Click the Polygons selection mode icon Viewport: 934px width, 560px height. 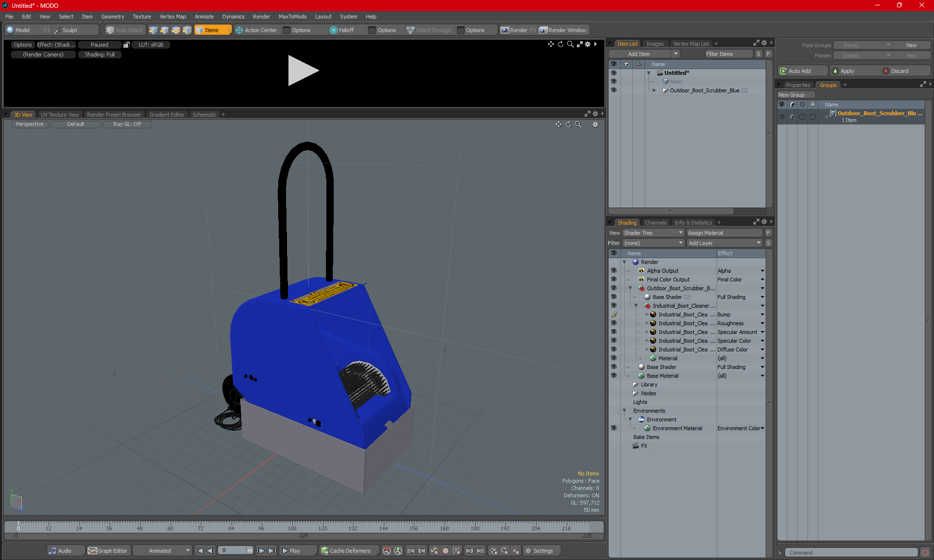tap(176, 30)
